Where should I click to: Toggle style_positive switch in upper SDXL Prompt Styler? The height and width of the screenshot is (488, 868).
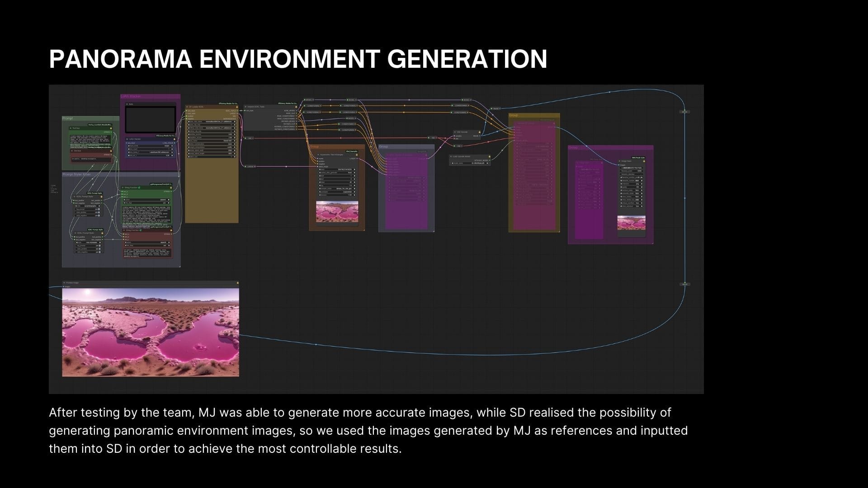99,212
